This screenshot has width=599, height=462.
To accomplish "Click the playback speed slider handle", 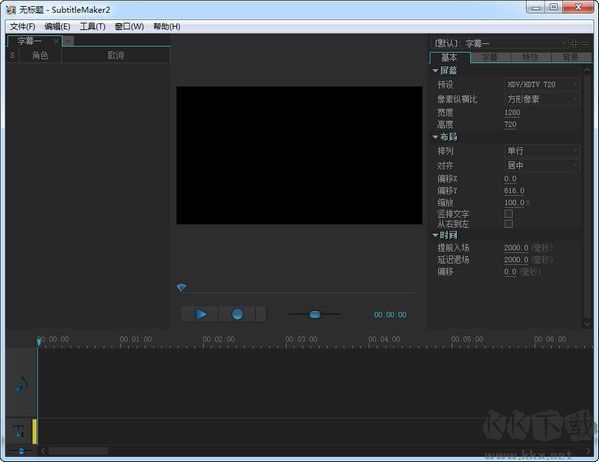I will point(315,314).
